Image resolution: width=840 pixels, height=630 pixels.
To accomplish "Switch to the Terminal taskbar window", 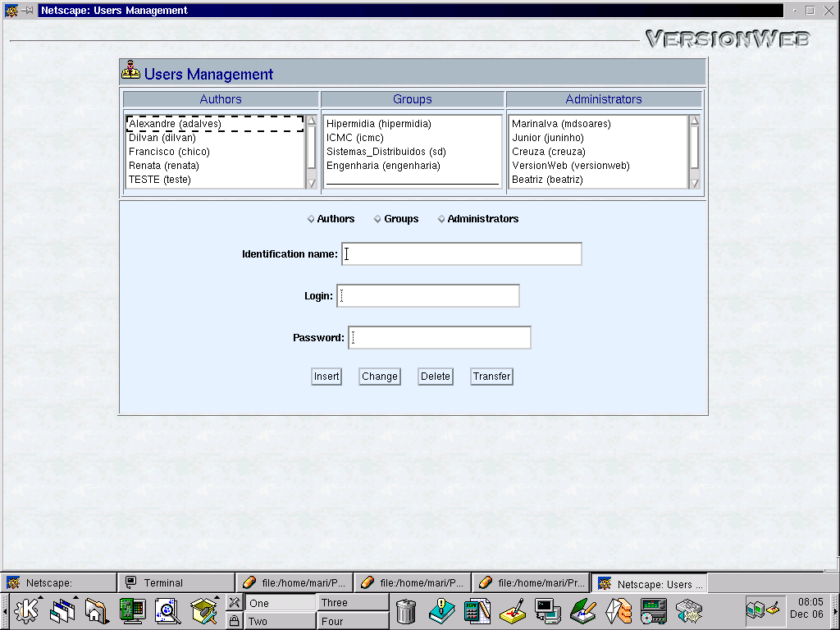I will click(x=176, y=583).
